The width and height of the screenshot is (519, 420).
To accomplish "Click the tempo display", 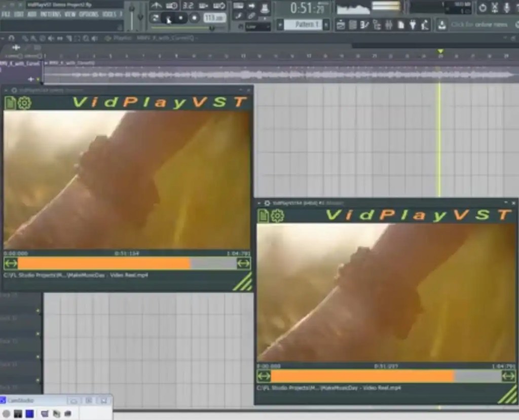I will pyautogui.click(x=214, y=18).
